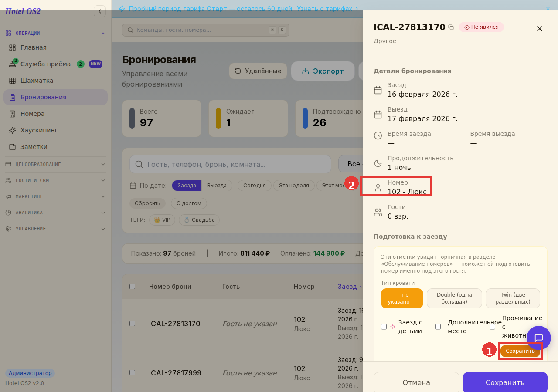
Task: Switch date filter to Выезда
Action: (x=217, y=186)
